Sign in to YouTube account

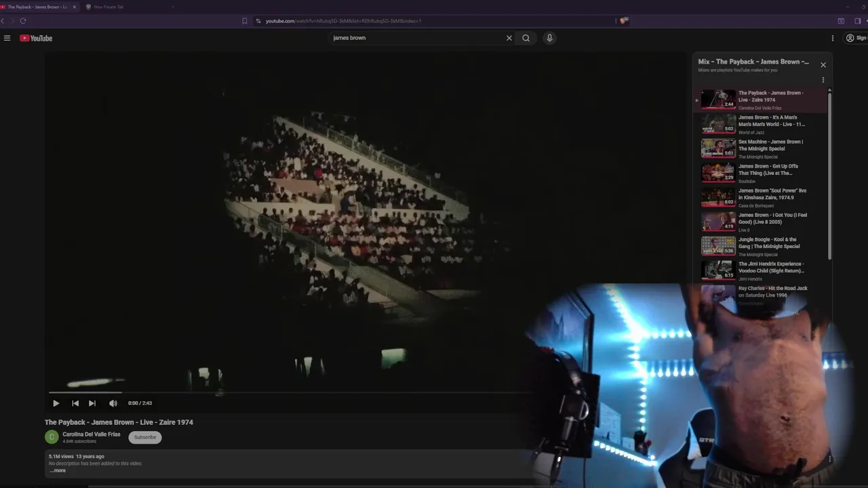click(856, 38)
